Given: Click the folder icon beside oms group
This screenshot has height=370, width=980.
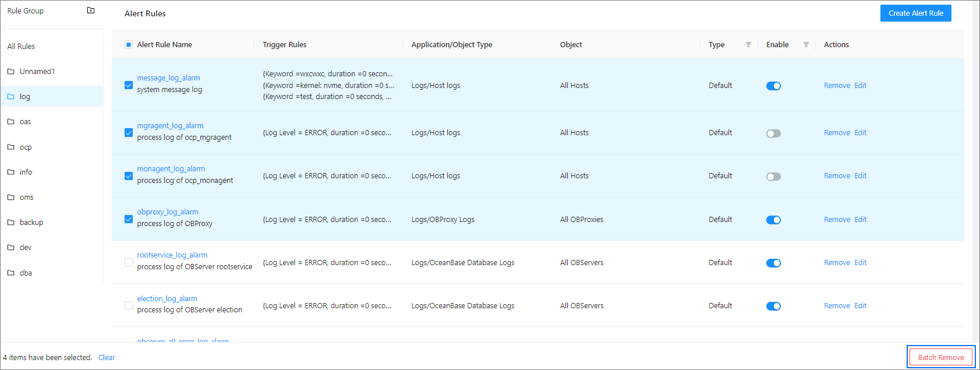Looking at the screenshot, I should click(10, 198).
